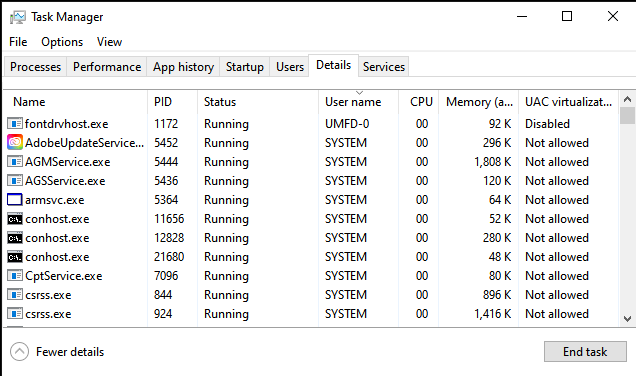Click console icon of conhost.exe PID 11656

pos(15,219)
